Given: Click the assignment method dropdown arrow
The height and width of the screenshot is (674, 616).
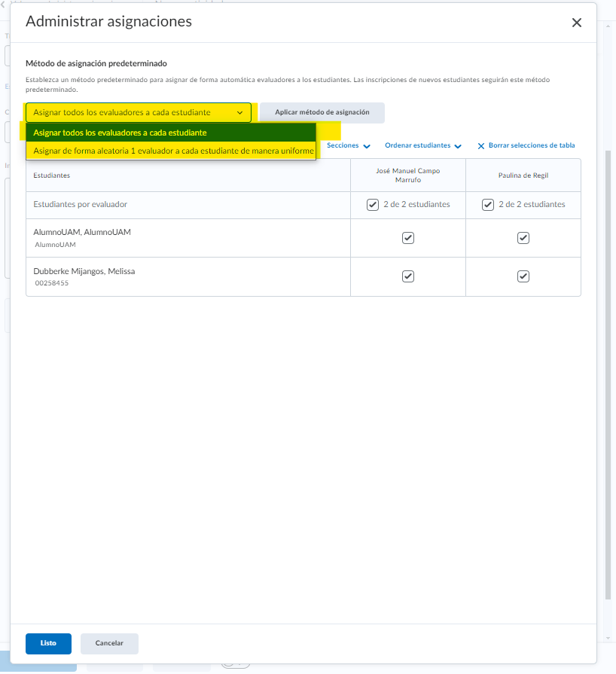Looking at the screenshot, I should click(x=240, y=113).
